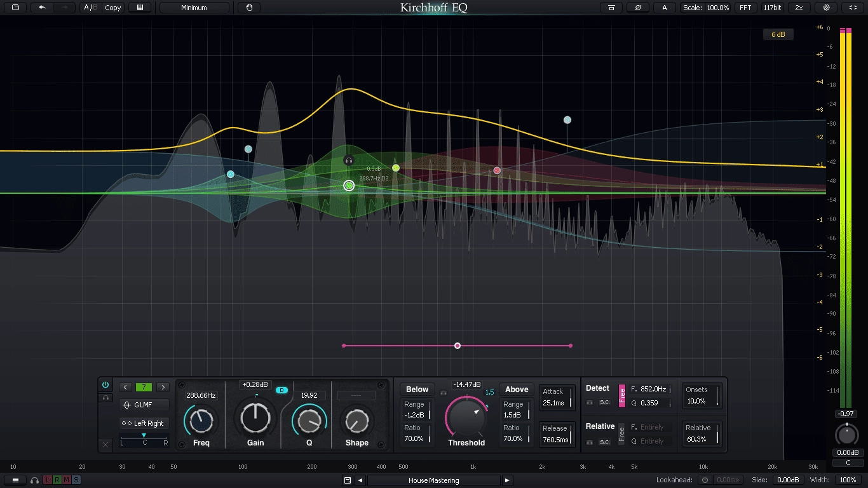Open the 2x oversampling menu
The height and width of the screenshot is (488, 868).
[799, 8]
